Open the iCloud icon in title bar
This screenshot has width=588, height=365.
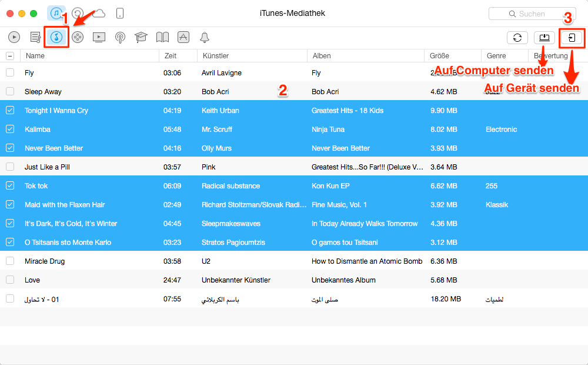coord(99,14)
